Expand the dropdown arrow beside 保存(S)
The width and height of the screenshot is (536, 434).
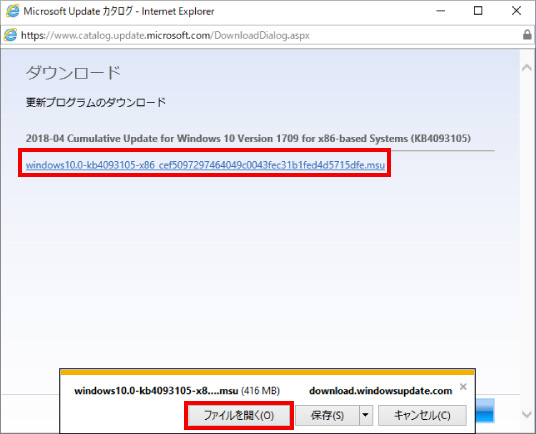[365, 415]
